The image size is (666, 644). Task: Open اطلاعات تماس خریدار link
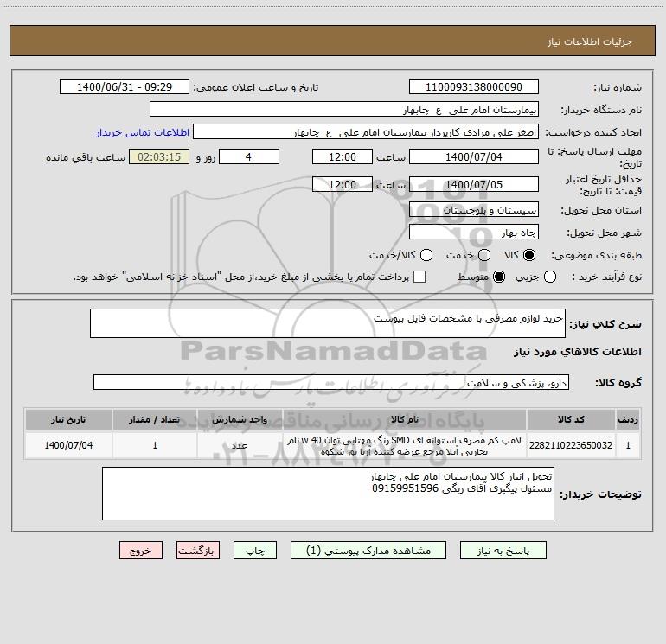[143, 132]
